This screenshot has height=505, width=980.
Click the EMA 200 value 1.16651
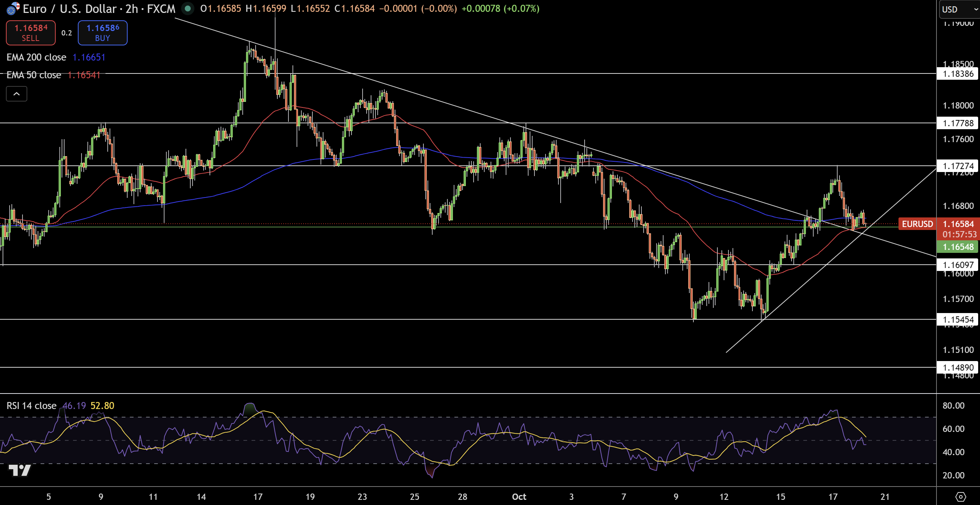[89, 57]
